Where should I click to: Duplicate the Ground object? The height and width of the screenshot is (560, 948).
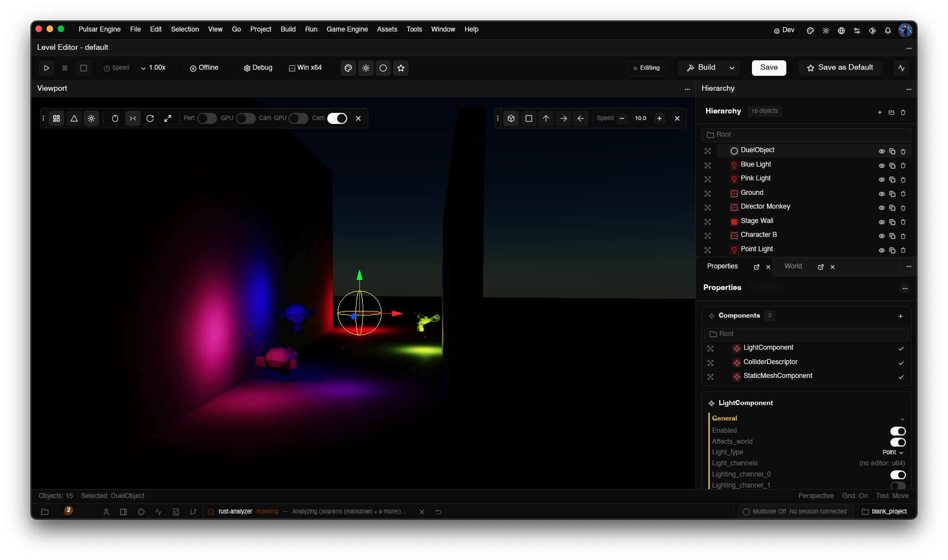tap(892, 194)
